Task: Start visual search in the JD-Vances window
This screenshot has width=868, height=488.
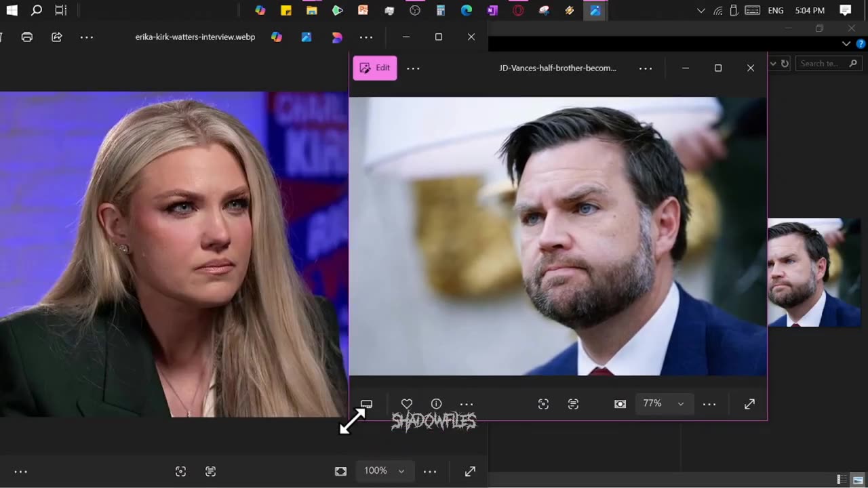Action: (x=543, y=404)
